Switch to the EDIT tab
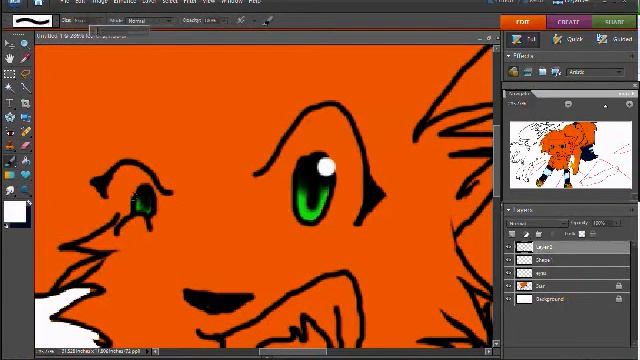640x360 pixels. (x=523, y=22)
